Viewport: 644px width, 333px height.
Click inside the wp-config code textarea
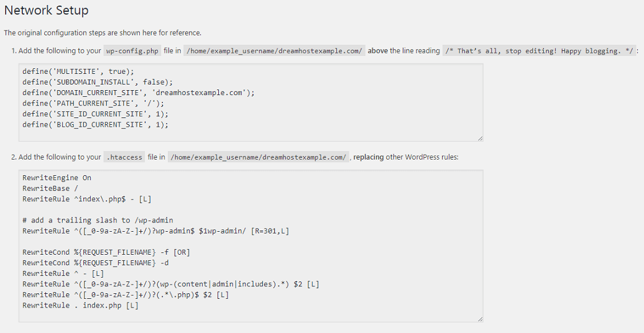point(251,103)
